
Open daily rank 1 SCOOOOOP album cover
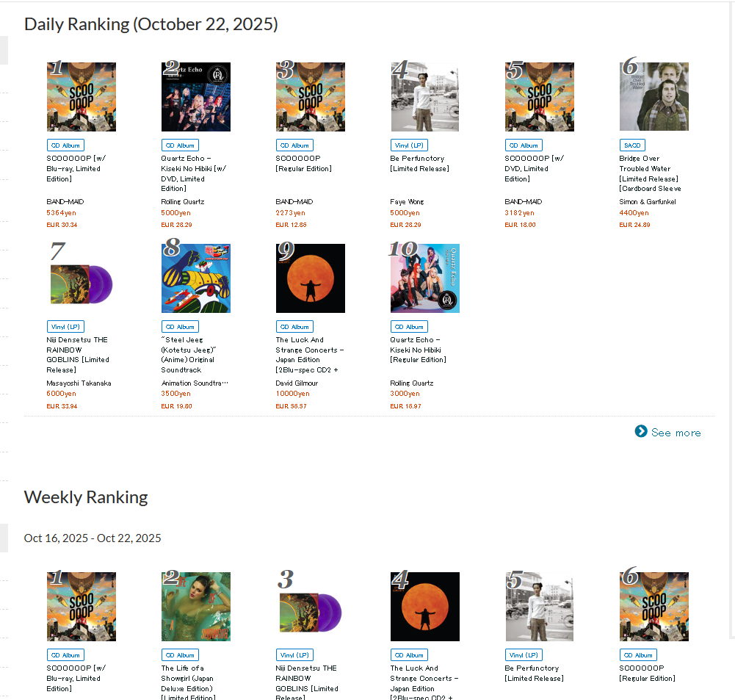(82, 97)
